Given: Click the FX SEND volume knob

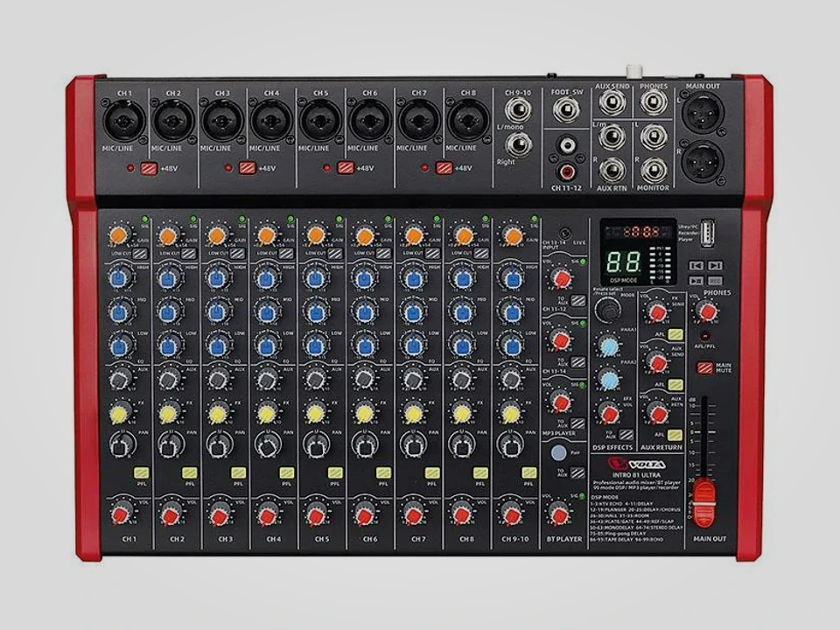Looking at the screenshot, I should pyautogui.click(x=657, y=311).
